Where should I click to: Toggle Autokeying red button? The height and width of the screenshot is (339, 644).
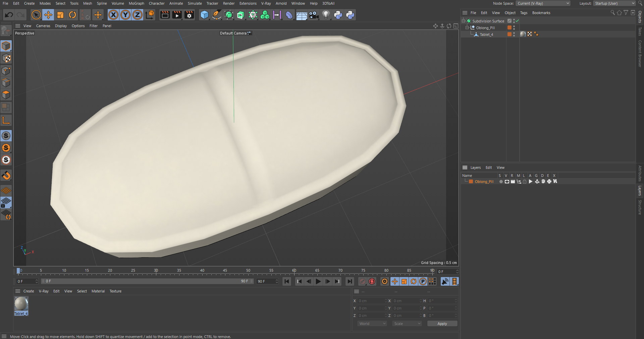pos(372,281)
